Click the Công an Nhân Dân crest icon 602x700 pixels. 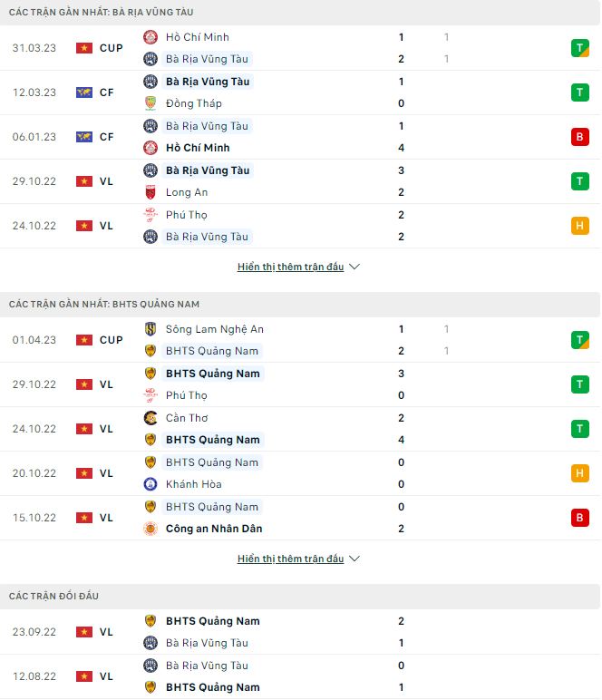[x=150, y=529]
